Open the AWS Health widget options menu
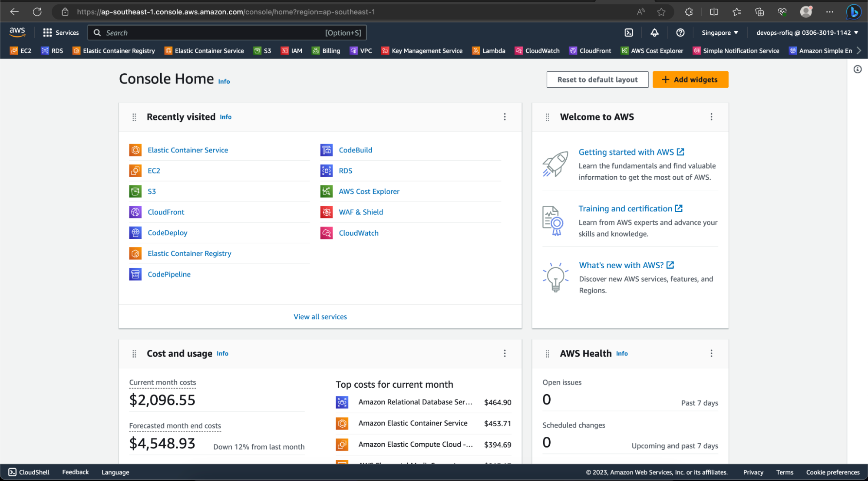Viewport: 868px width, 481px height. (x=711, y=353)
